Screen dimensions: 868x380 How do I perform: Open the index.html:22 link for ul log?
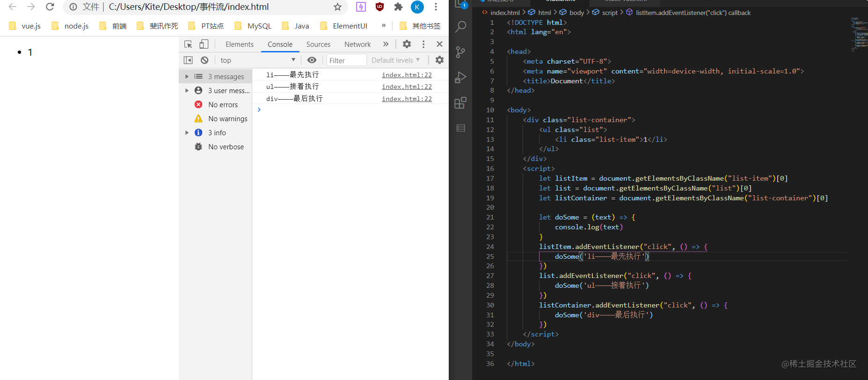coord(407,87)
